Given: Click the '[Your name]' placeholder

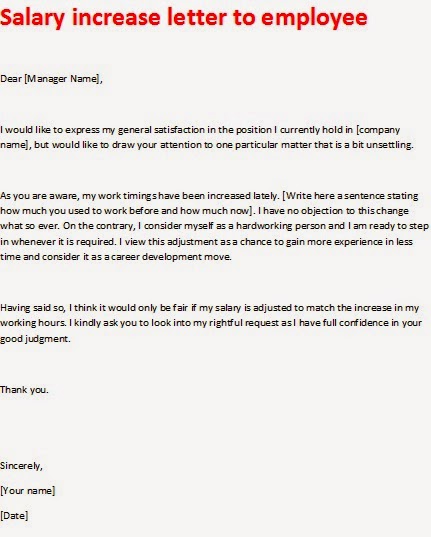Looking at the screenshot, I should (27, 491).
